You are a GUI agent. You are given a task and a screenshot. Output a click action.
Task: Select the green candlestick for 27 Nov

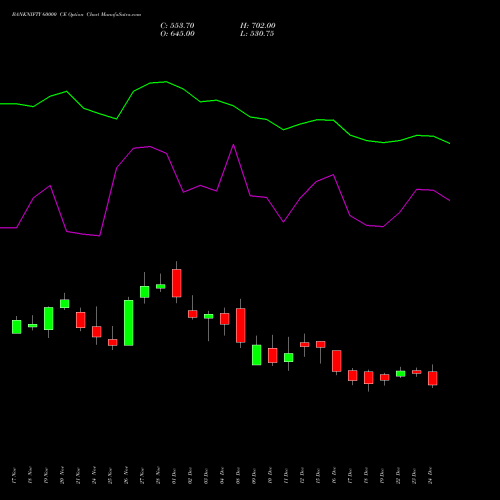point(145,292)
